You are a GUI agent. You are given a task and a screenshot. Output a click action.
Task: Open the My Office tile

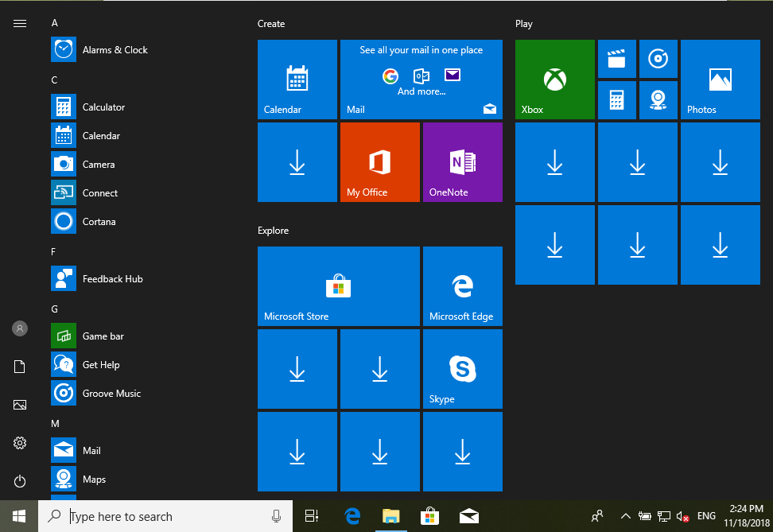[x=379, y=162]
